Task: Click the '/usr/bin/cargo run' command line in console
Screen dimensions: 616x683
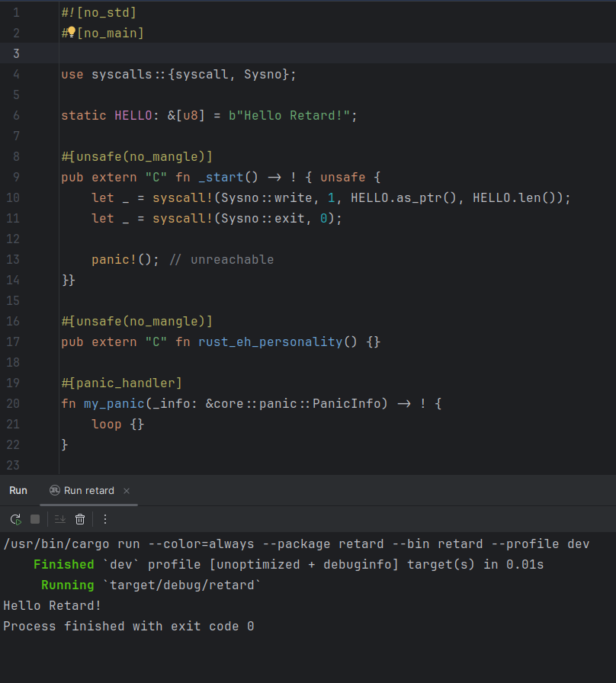Action: click(297, 544)
